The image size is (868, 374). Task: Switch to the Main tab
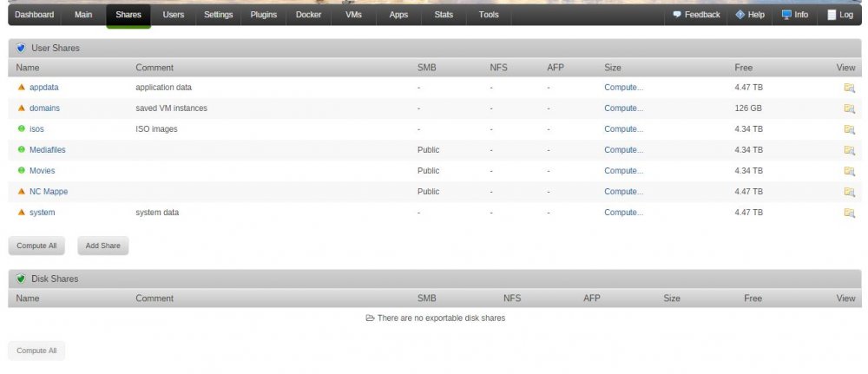pyautogui.click(x=83, y=15)
